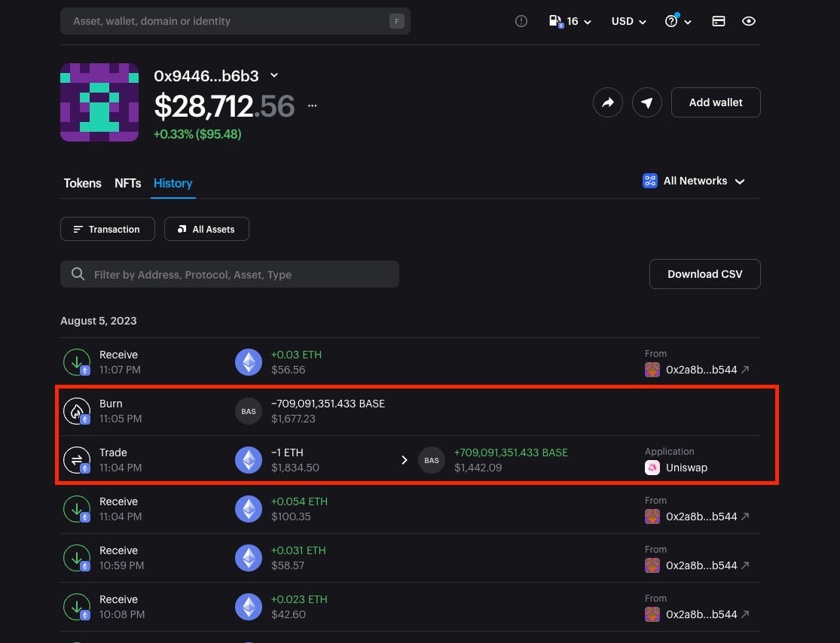840x643 pixels.
Task: Open the All Networks dropdown
Action: point(694,181)
